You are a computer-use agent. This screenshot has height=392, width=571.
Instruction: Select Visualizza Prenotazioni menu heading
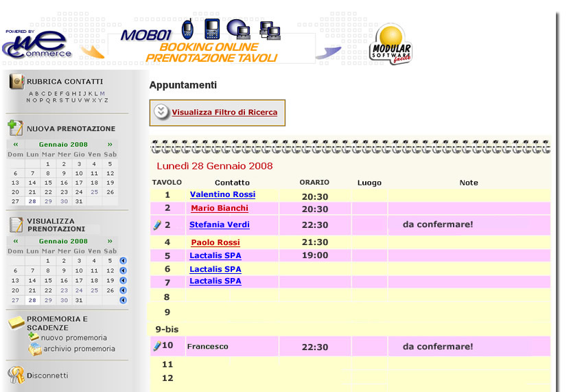coord(56,224)
